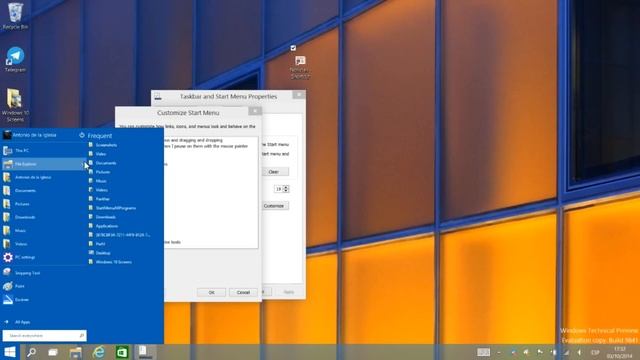Click the power button next to Frequent

point(82,135)
